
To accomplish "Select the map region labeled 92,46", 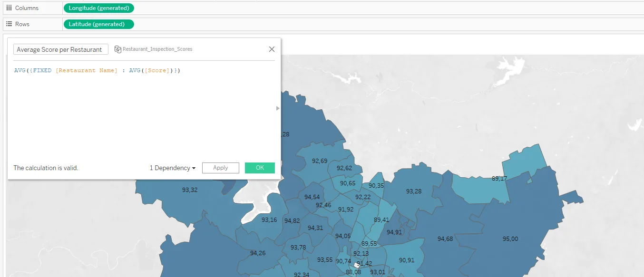I will click(323, 205).
